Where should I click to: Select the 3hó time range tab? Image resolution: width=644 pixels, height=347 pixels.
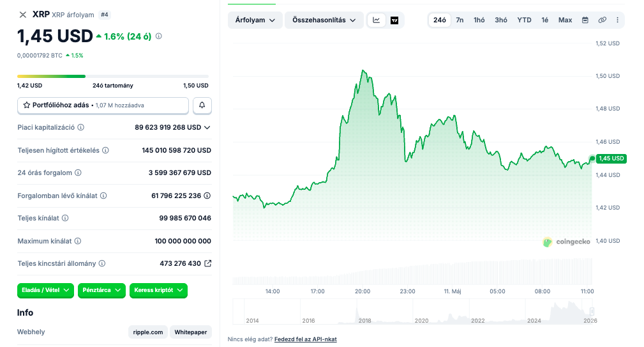click(501, 20)
